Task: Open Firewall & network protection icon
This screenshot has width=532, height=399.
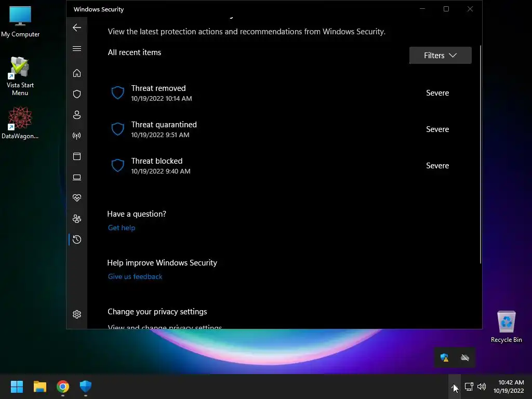Action: coord(77,136)
